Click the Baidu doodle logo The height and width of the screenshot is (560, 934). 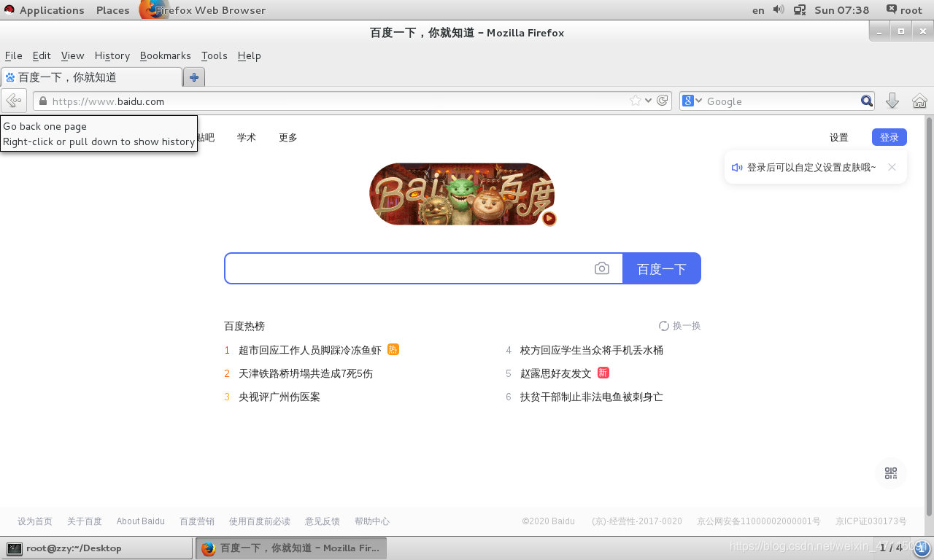(462, 194)
